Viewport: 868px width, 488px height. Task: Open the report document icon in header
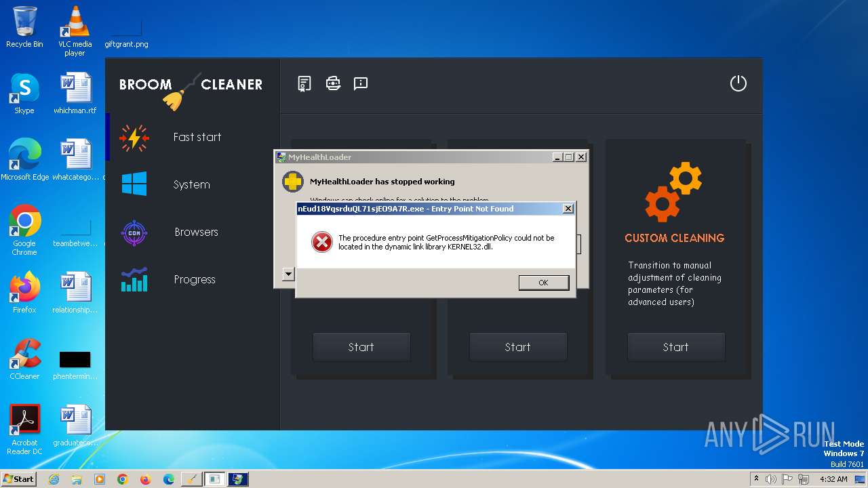click(304, 83)
